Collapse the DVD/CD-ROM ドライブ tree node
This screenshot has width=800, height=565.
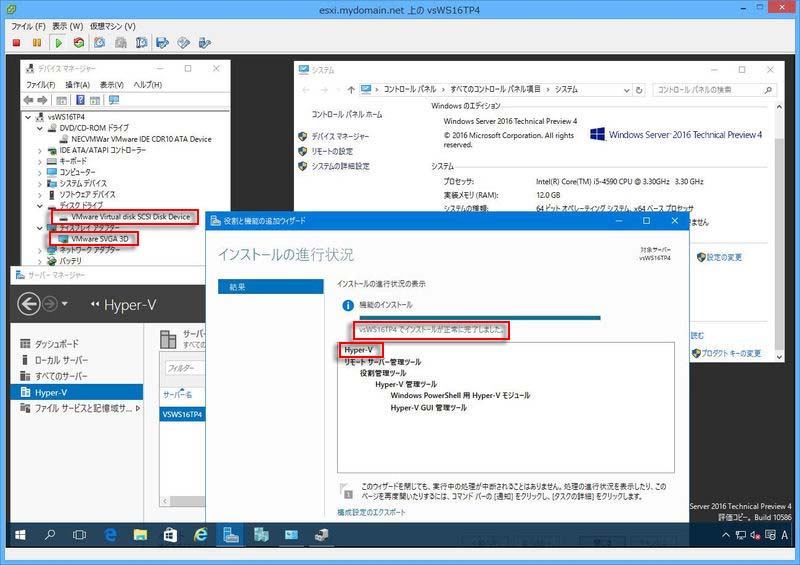(x=40, y=128)
